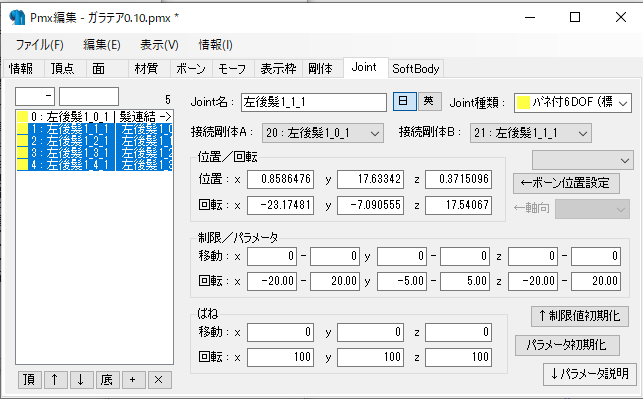This screenshot has height=399, width=643.
Task: Switch to the SoftBody tab
Action: pos(416,68)
